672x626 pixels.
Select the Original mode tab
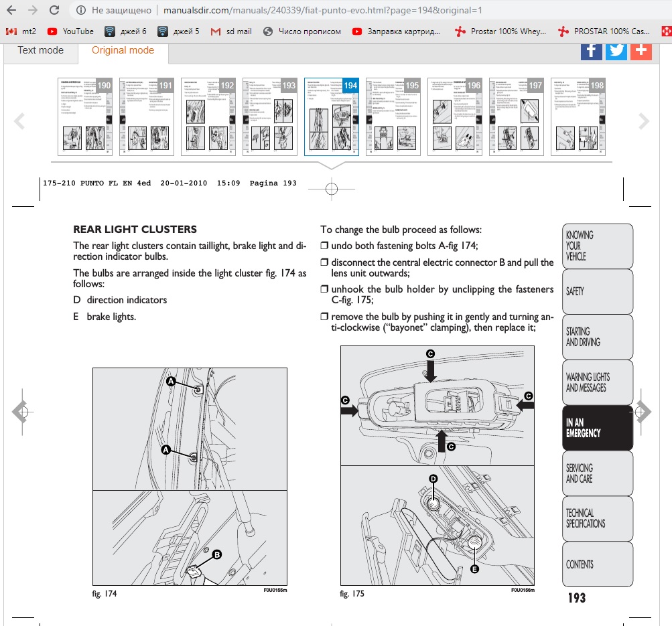tap(123, 51)
